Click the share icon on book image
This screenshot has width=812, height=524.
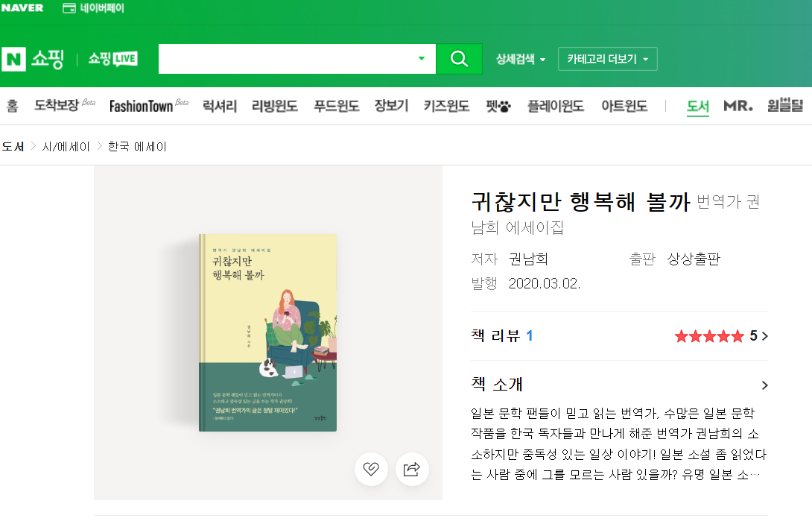412,469
